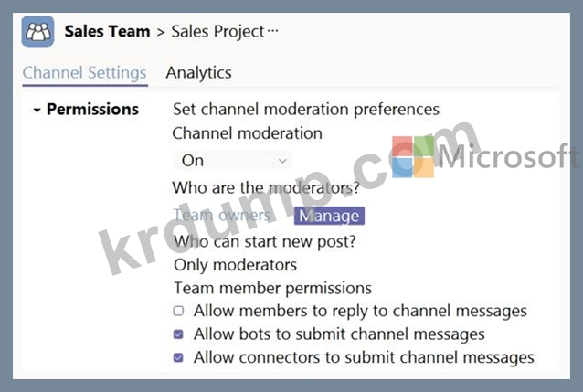The image size is (583, 392).
Task: Click the Microsoft four-square logo
Action: pos(412,157)
